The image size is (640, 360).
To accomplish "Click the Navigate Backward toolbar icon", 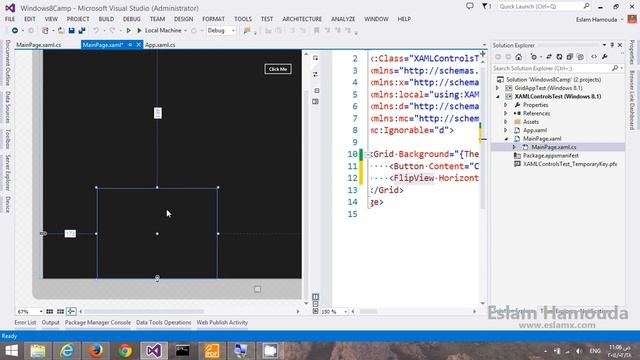I will pyautogui.click(x=15, y=31).
